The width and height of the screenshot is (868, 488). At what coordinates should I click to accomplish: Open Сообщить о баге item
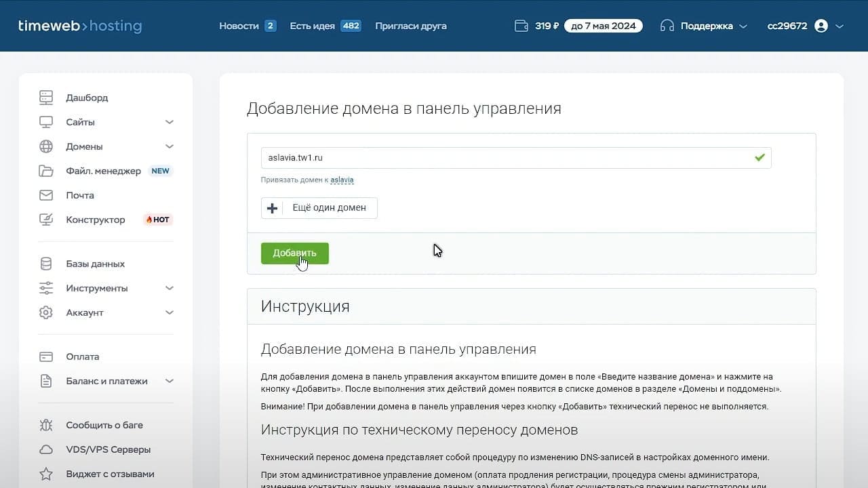click(104, 425)
